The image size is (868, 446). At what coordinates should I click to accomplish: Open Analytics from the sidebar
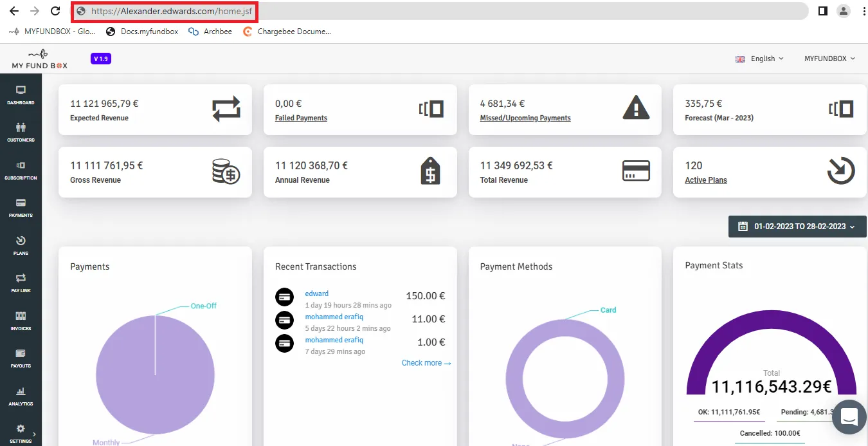pos(21,396)
